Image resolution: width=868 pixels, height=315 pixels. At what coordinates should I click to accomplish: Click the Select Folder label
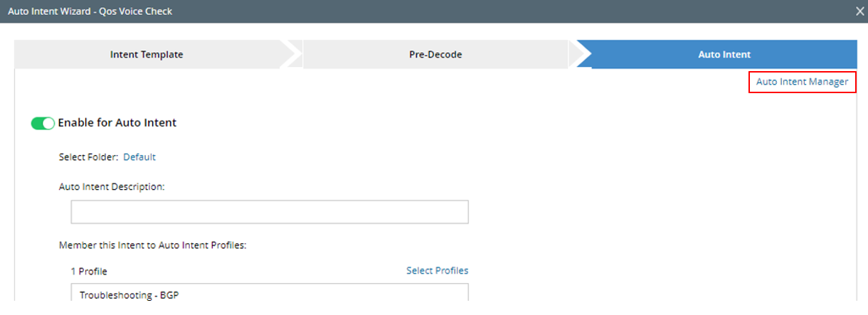coord(88,157)
